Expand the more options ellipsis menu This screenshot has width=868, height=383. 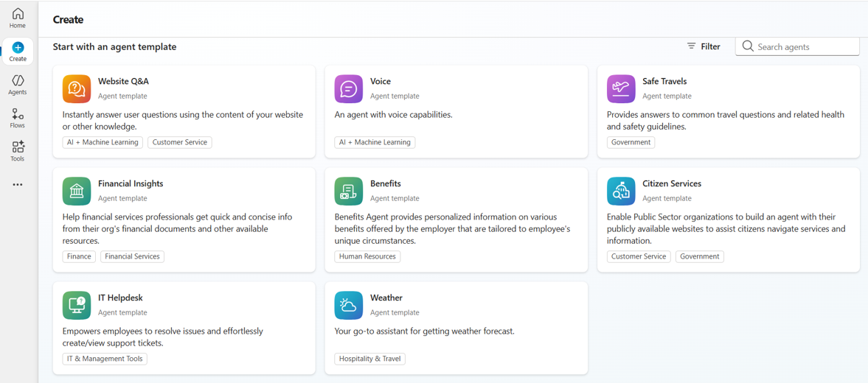point(18,185)
